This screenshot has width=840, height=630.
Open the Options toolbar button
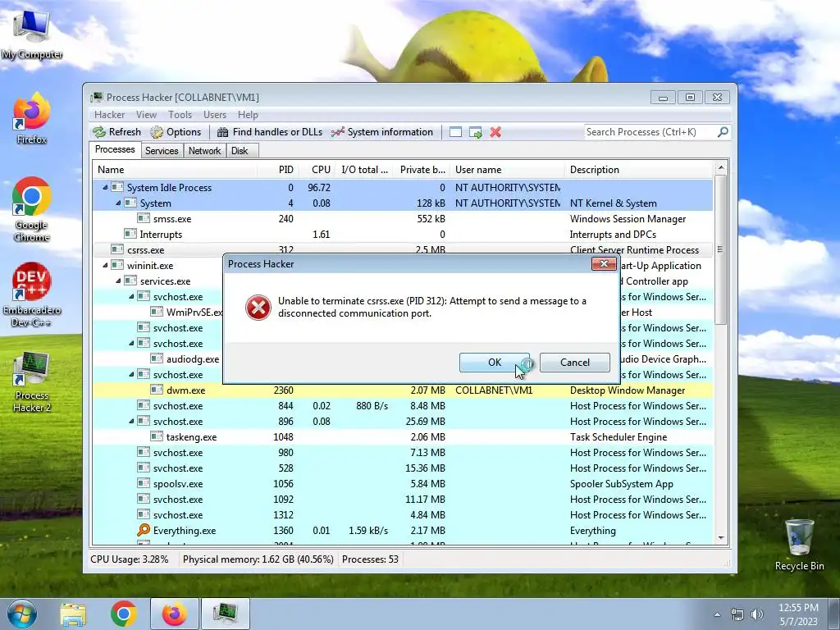pyautogui.click(x=176, y=132)
